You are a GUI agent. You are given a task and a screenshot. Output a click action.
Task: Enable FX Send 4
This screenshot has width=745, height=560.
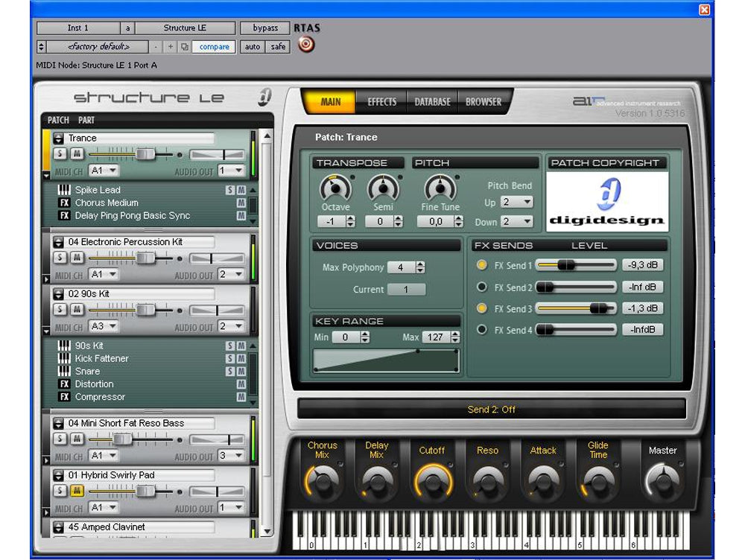pos(482,330)
